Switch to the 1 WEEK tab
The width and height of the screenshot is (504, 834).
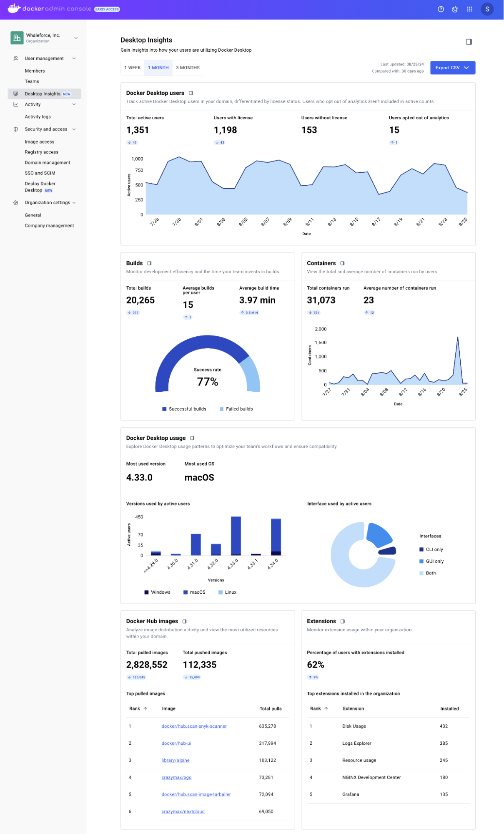(133, 68)
